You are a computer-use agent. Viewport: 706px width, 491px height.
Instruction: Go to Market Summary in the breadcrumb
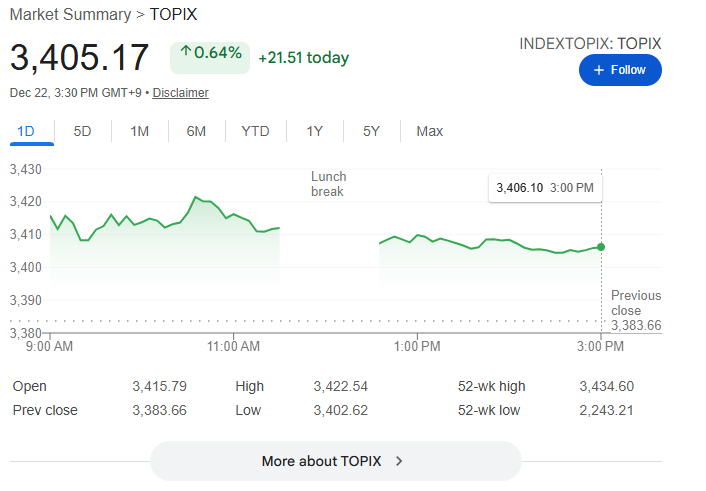(70, 15)
